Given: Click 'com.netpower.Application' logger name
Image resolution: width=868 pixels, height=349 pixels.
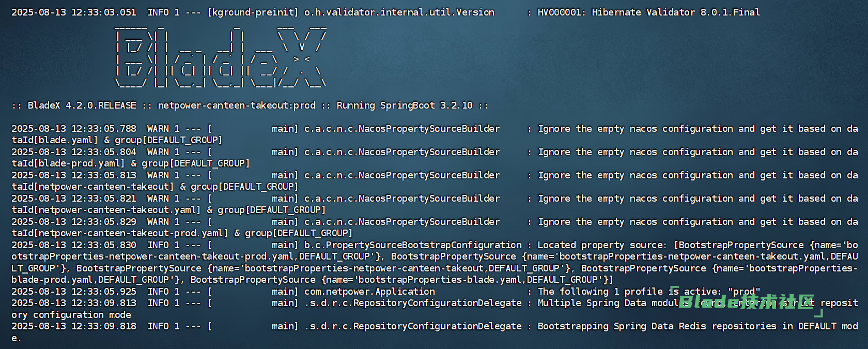Looking at the screenshot, I should pyautogui.click(x=369, y=292).
